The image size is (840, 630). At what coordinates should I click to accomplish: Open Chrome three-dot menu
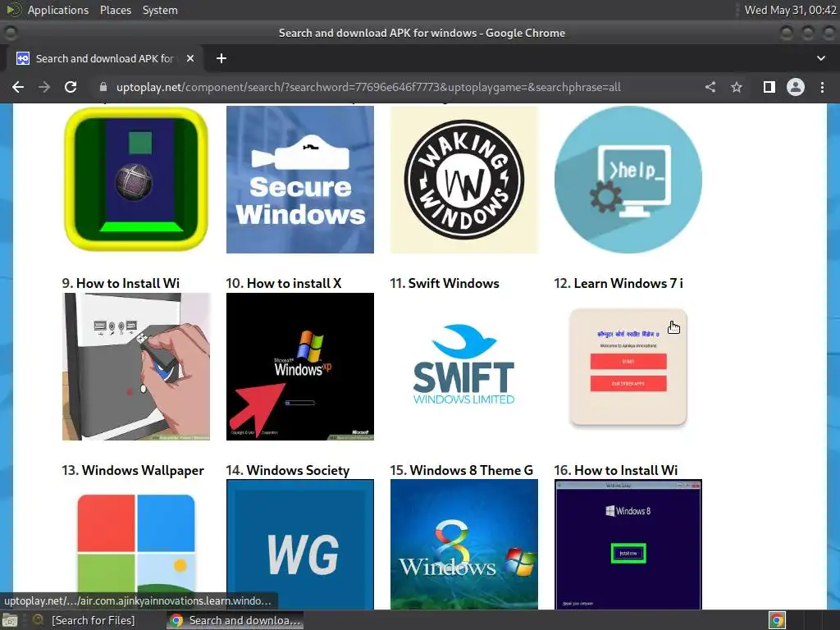(822, 87)
